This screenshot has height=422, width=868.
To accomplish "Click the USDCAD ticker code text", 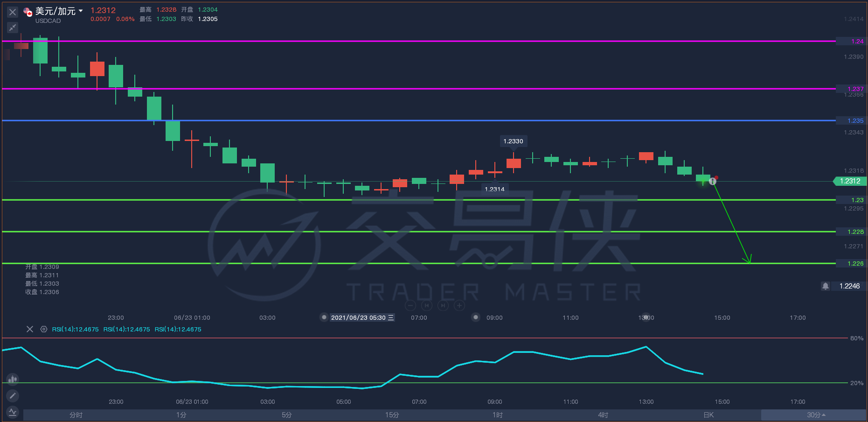I will pos(48,21).
